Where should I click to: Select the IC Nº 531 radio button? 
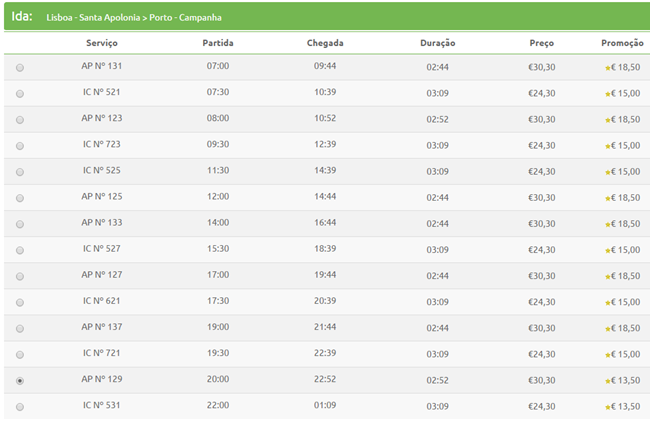[x=19, y=407]
